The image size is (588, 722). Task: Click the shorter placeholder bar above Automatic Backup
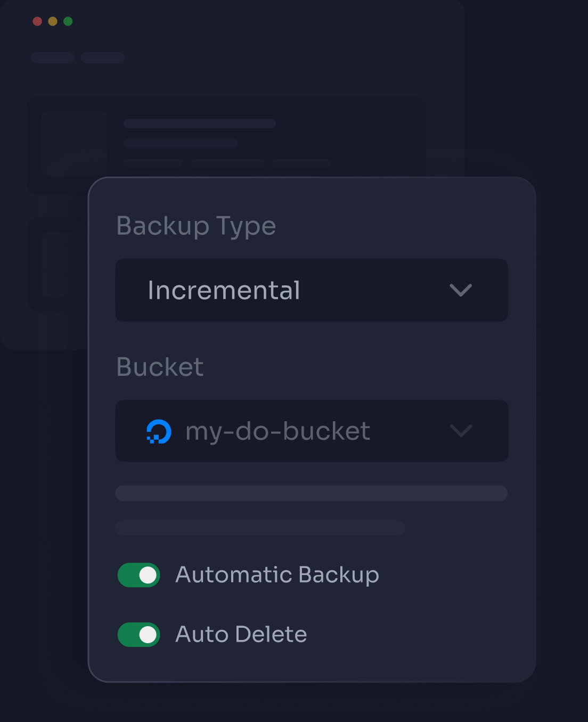click(x=260, y=528)
